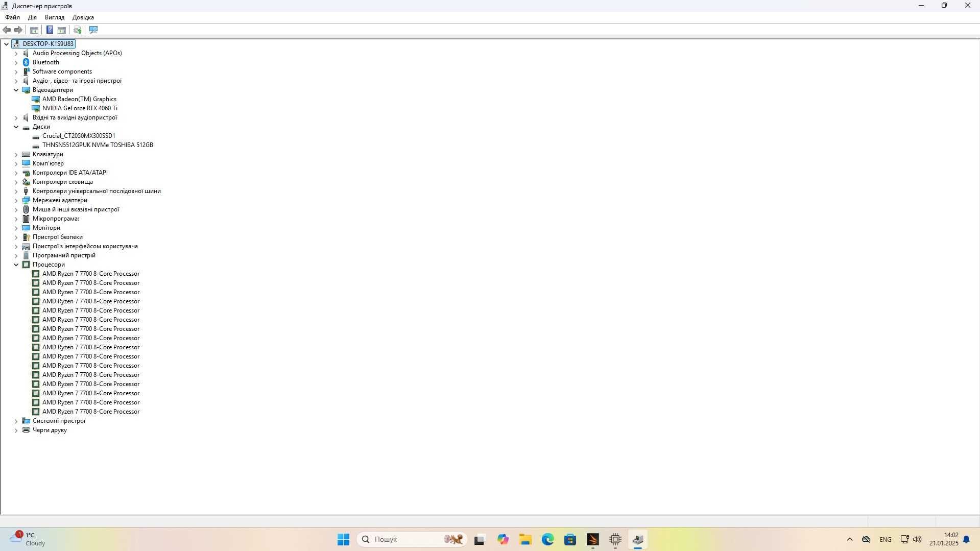Screen dimensions: 980x551
Task: Open Help via the blue question mark icon
Action: [50, 30]
